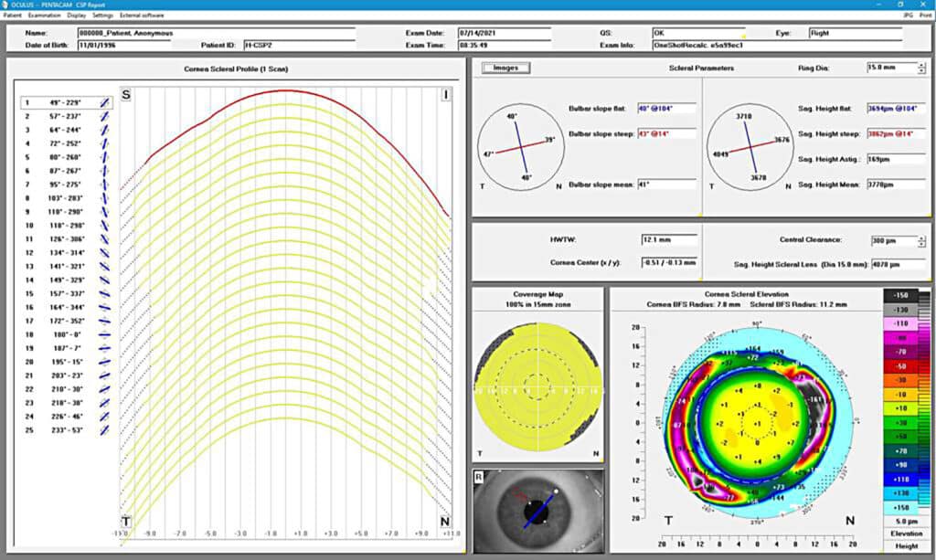Click the Ring Dia 15.0 mm field
Image resolution: width=936 pixels, height=560 pixels.
pyautogui.click(x=892, y=68)
